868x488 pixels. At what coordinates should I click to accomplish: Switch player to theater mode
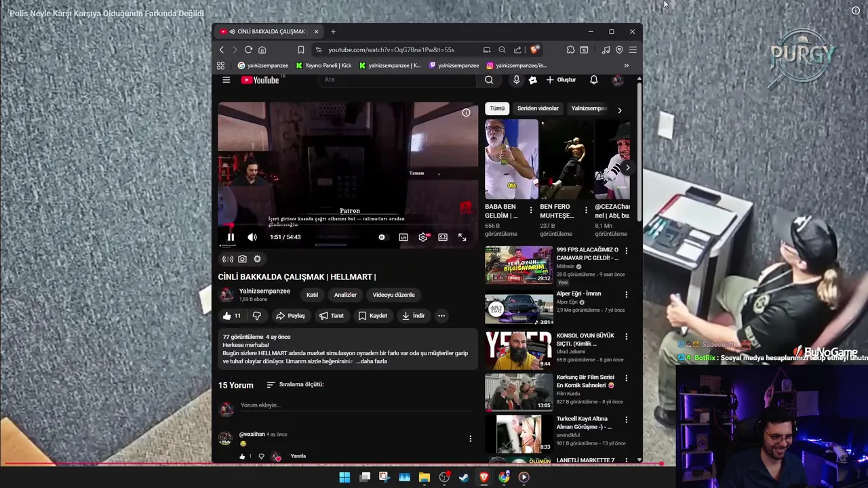pos(443,237)
